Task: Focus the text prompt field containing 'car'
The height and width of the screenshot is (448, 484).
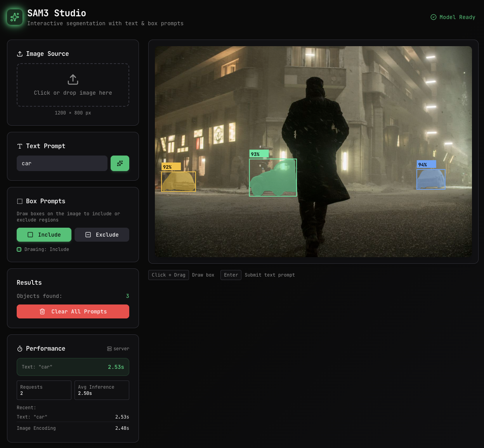Action: pos(62,163)
